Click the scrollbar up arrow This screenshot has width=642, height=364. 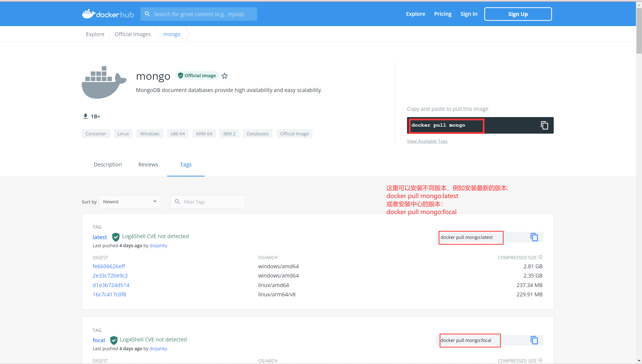point(639,5)
